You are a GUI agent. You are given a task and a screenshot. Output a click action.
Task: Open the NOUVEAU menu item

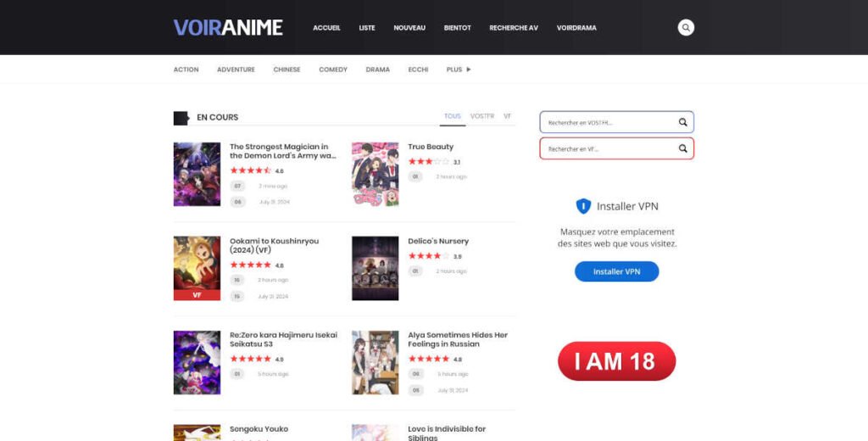coord(409,28)
